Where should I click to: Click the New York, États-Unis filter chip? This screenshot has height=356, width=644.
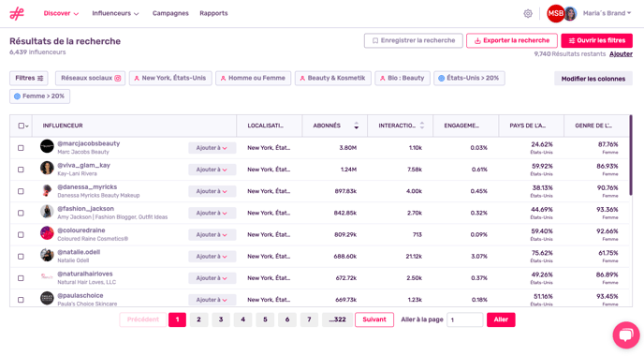tap(170, 78)
